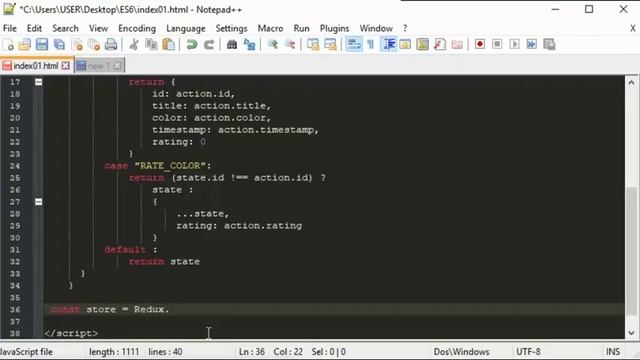Open Find with the binoculars icon
Image resolution: width=640 pixels, height=360 pixels.
(232, 44)
